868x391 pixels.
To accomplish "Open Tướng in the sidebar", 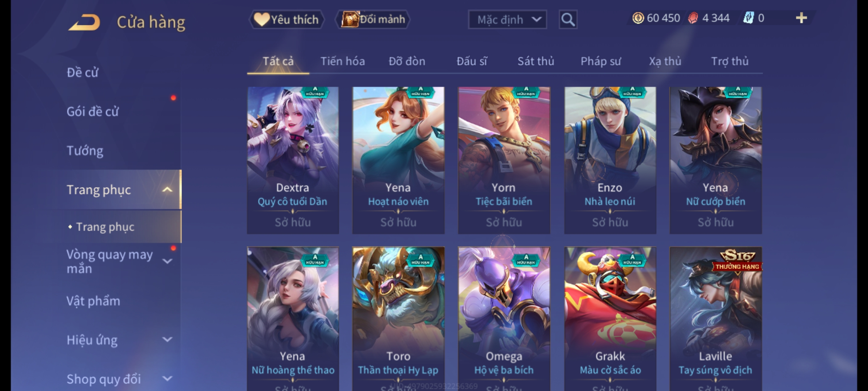I will pos(85,151).
